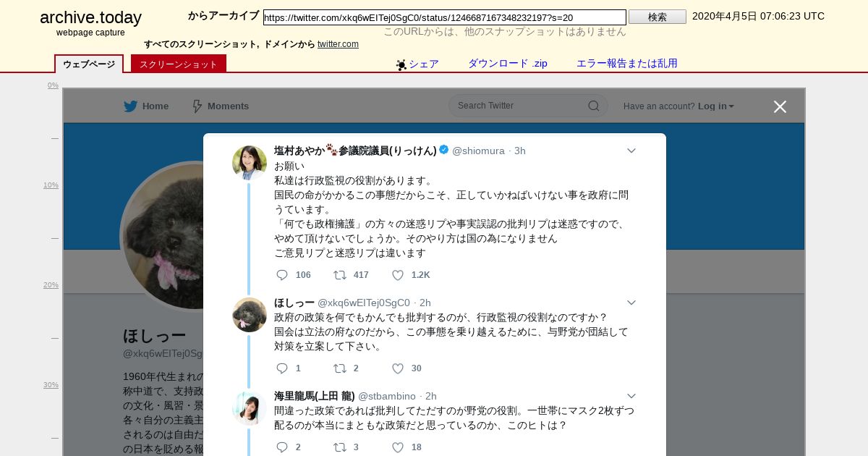Jump to 0% page marker
This screenshot has width=868, height=456.
tap(53, 85)
